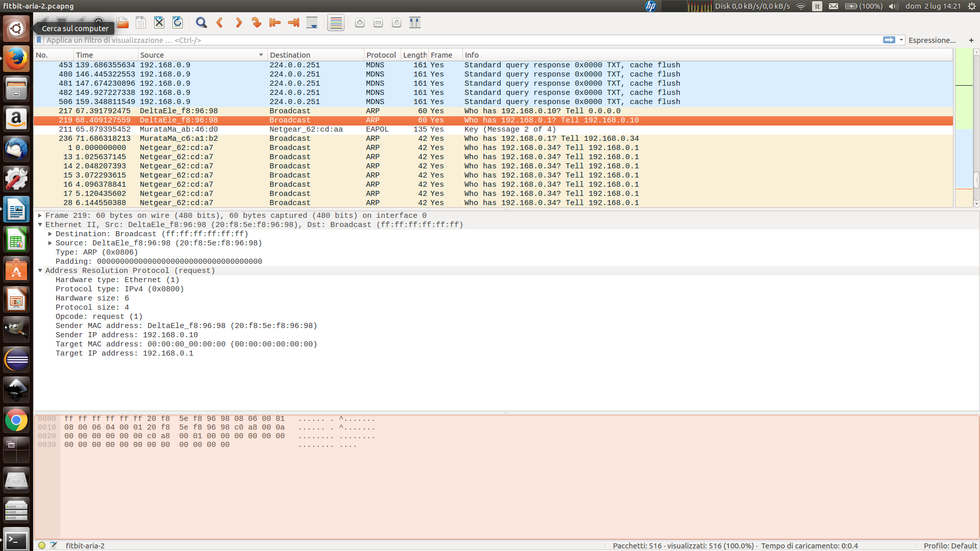Select the go to first packet icon
This screenshot has width=980, height=551.
(x=274, y=22)
